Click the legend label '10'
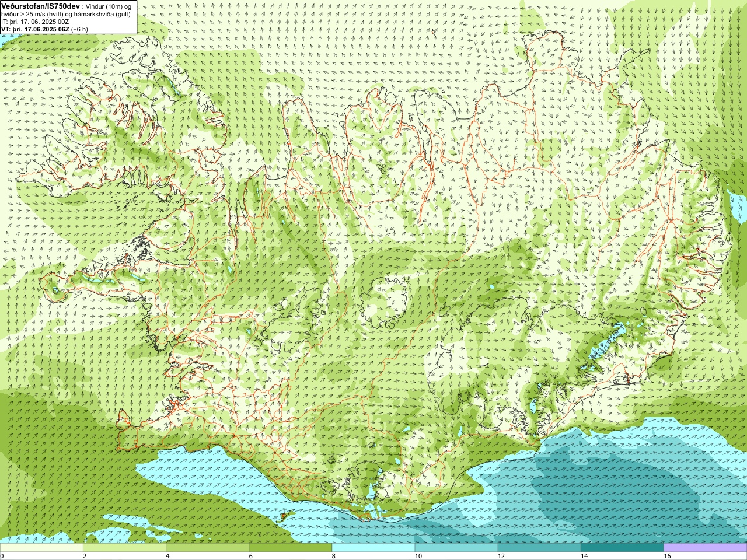 (418, 556)
